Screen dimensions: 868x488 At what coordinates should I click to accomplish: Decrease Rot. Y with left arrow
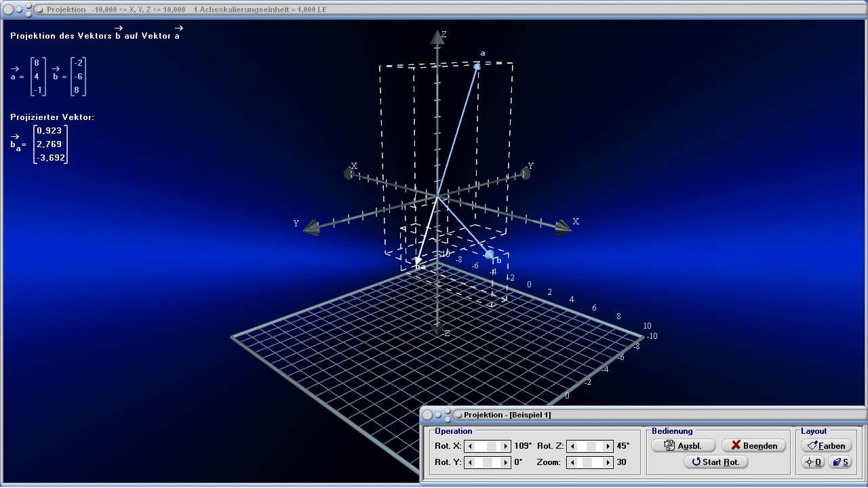point(469,462)
